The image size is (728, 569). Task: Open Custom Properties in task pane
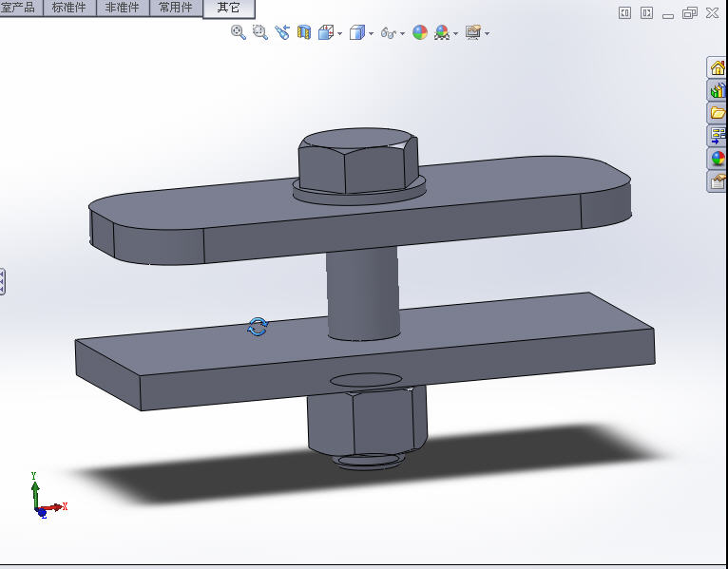pyautogui.click(x=718, y=181)
